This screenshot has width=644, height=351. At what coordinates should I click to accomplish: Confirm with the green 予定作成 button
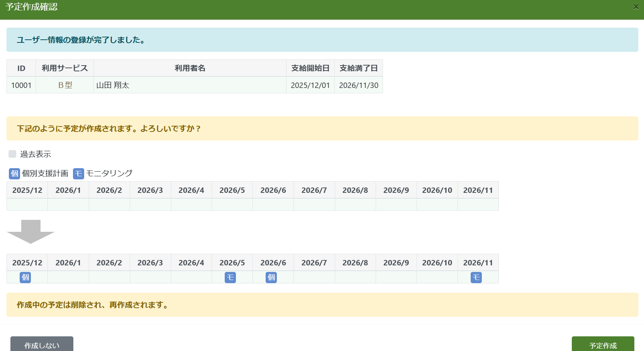603,344
